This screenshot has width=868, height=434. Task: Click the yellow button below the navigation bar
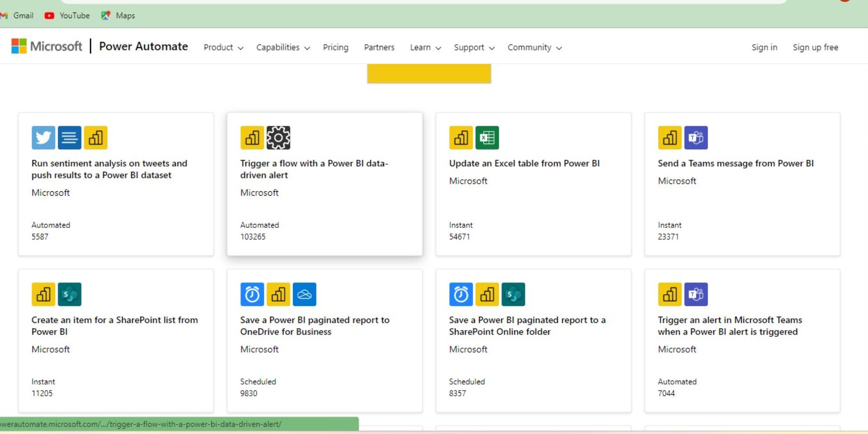[x=429, y=73]
